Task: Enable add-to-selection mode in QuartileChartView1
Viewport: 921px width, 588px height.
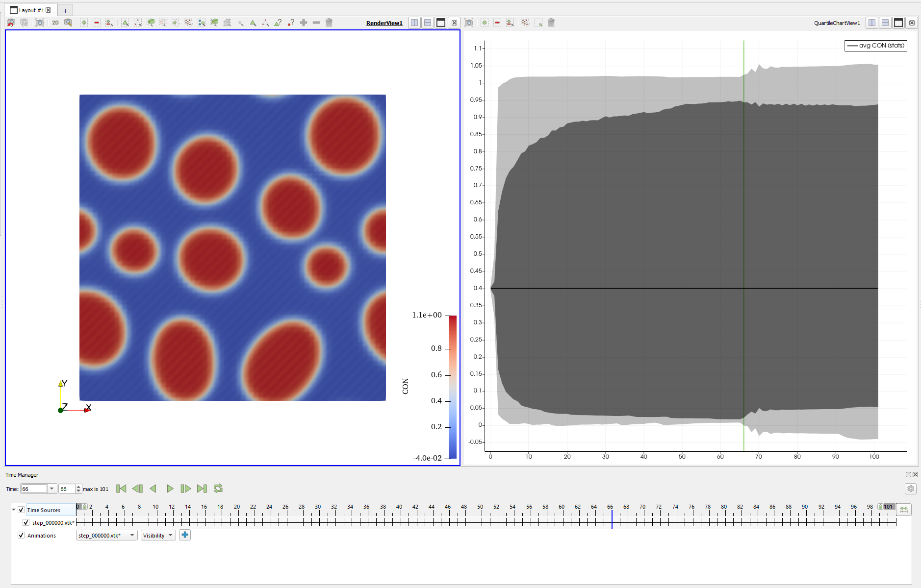Action: point(485,23)
